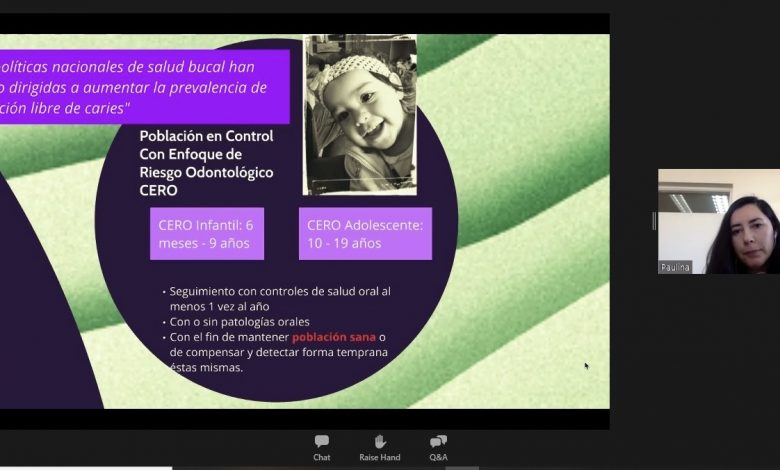Click bullet text "Con el fin de mantener"
The image size is (780, 470).
coord(230,337)
